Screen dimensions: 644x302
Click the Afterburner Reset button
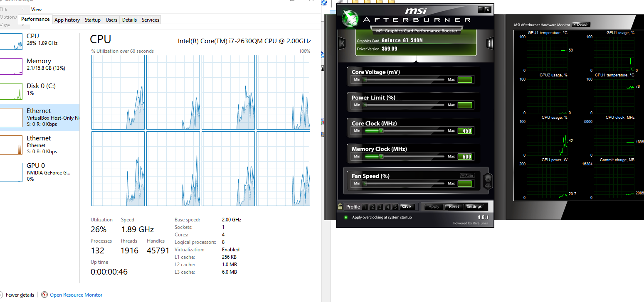pyautogui.click(x=454, y=206)
